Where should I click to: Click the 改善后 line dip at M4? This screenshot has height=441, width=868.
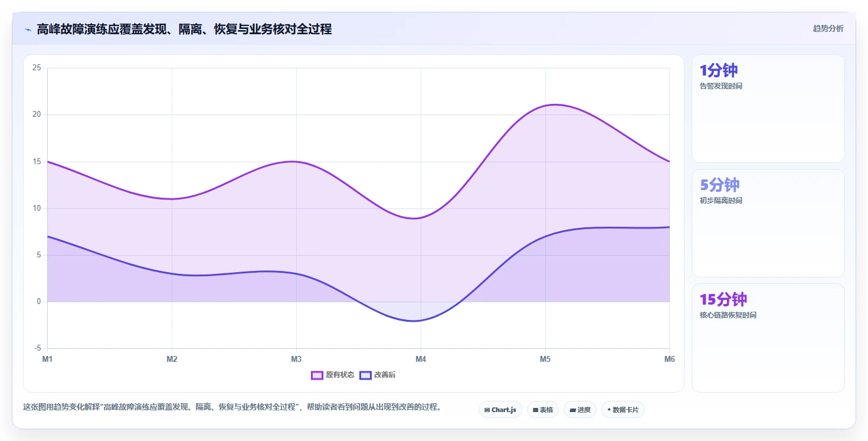click(415, 321)
